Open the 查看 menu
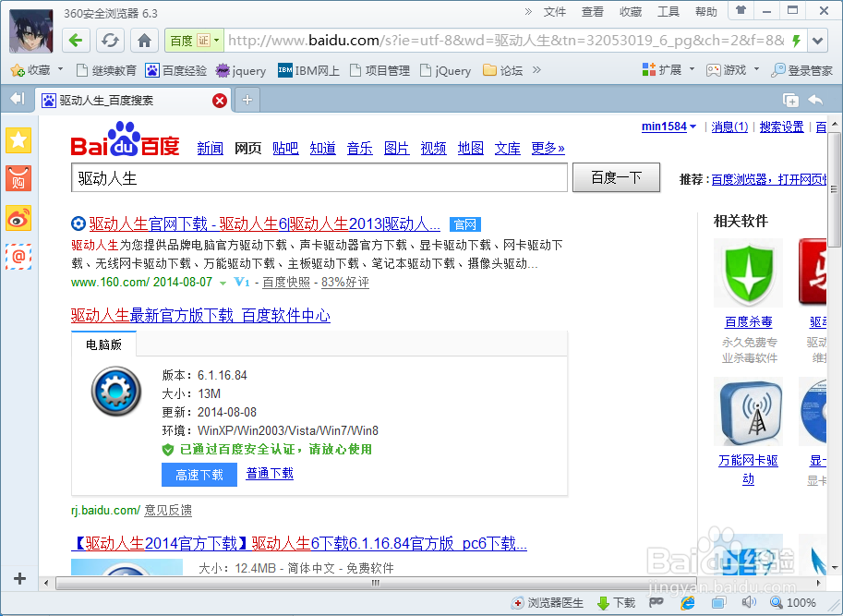Screen dimensions: 843x616 593,12
